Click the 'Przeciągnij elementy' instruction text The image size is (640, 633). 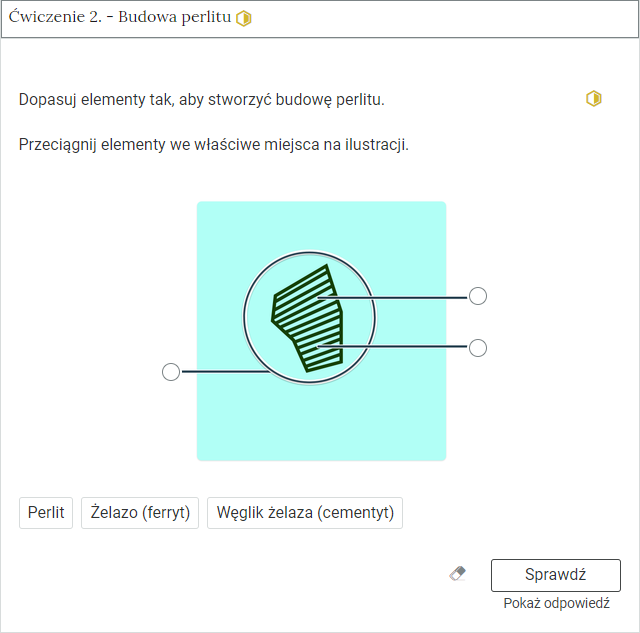coord(213,145)
